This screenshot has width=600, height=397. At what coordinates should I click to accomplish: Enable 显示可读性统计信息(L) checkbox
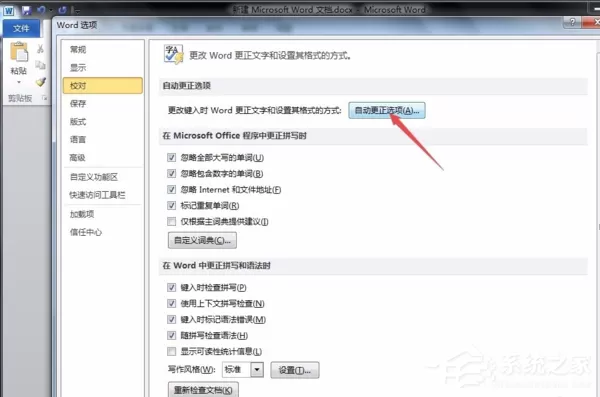[x=171, y=351]
